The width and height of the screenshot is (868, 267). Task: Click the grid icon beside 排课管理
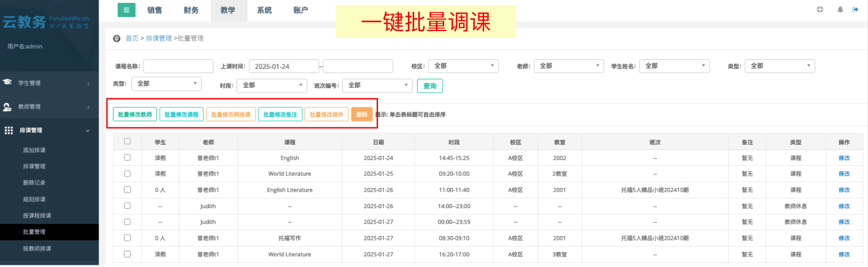pos(8,130)
